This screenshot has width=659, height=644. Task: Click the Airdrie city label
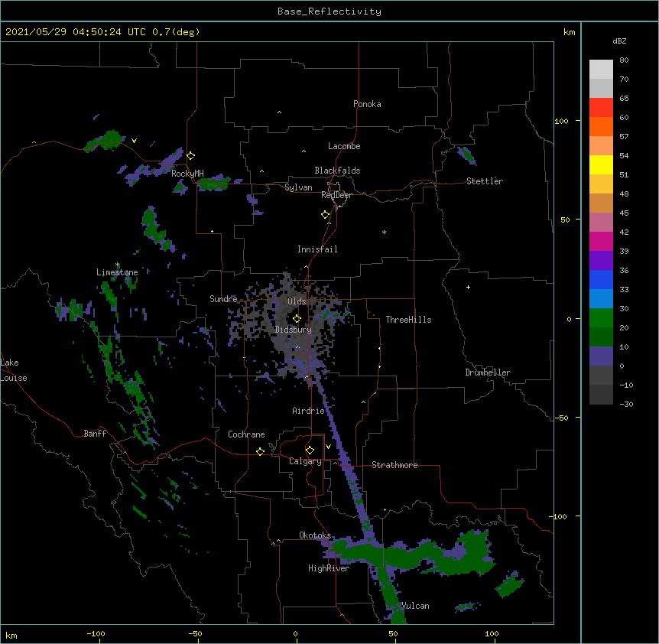[309, 411]
